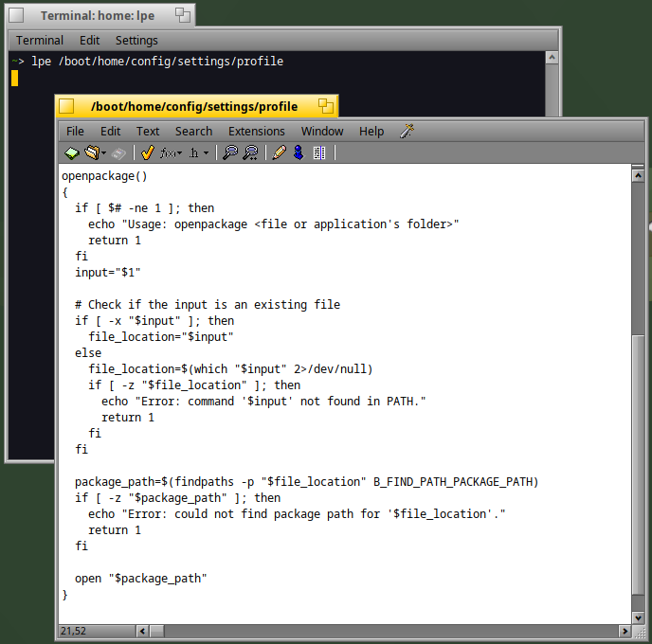This screenshot has height=644, width=652.
Task: Click the resize corner of the Pe window
Action: 639,632
